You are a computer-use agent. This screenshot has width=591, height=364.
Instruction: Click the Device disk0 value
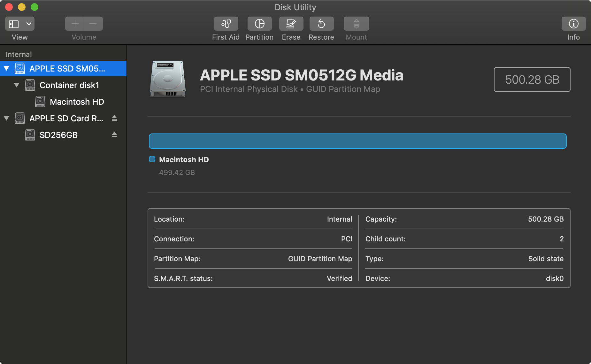(x=555, y=278)
